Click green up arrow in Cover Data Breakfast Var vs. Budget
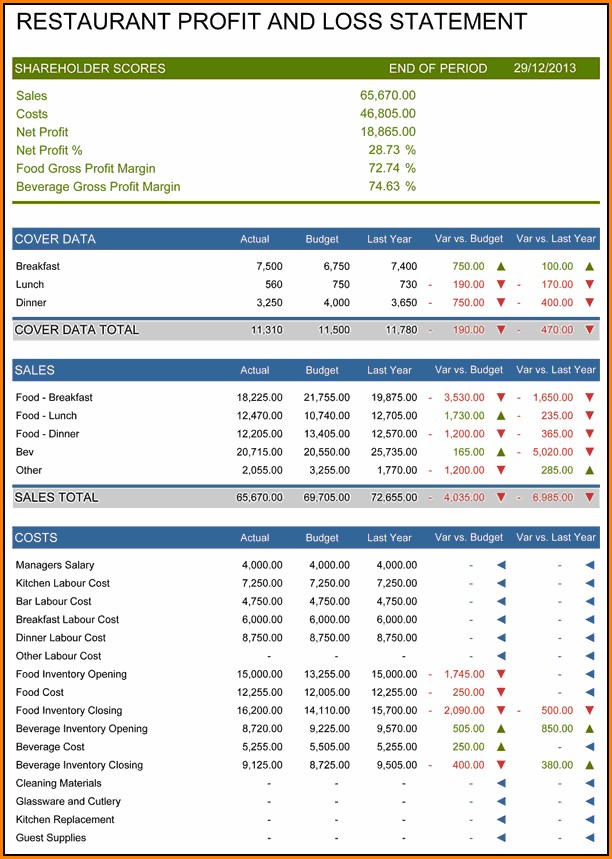The height and width of the screenshot is (859, 612). (x=501, y=267)
